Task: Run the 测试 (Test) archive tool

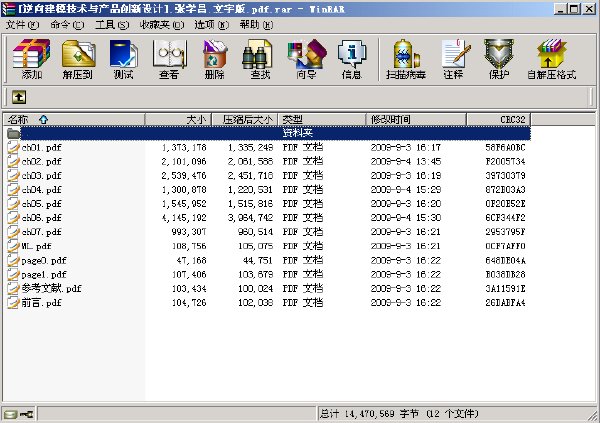Action: coord(123,59)
